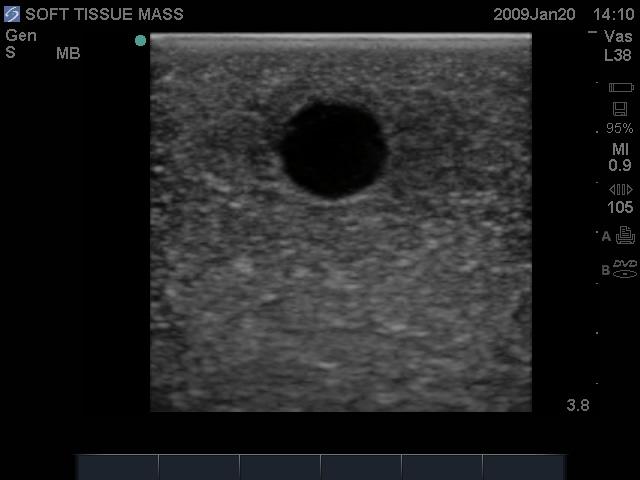Select the printer A icon

point(625,236)
